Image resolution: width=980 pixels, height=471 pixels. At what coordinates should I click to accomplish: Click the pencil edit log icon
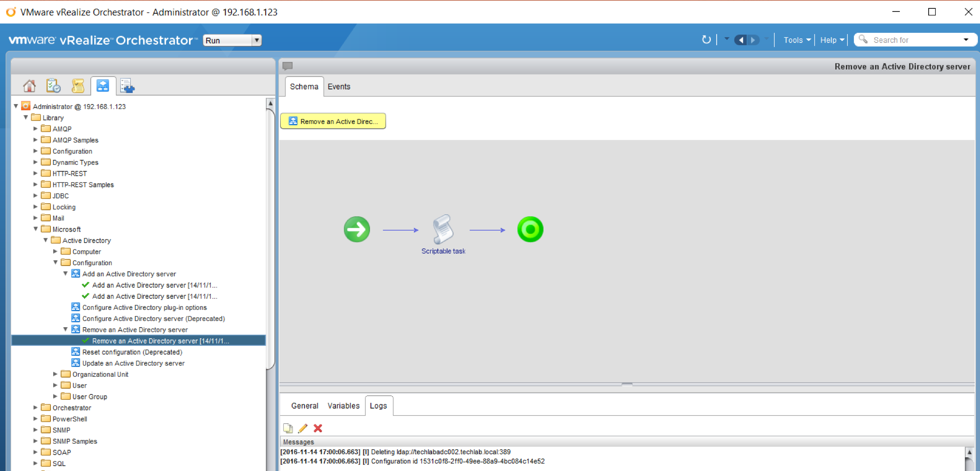303,428
